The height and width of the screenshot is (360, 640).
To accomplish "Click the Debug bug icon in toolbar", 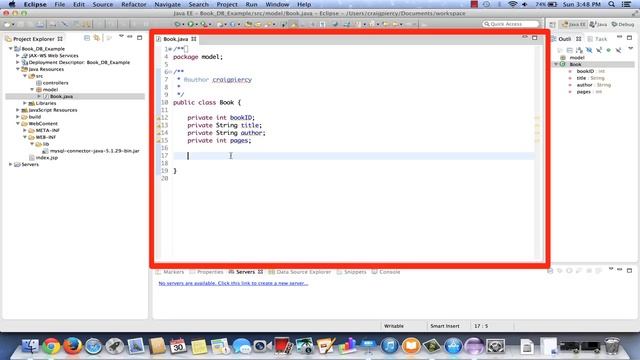I will coord(177,24).
